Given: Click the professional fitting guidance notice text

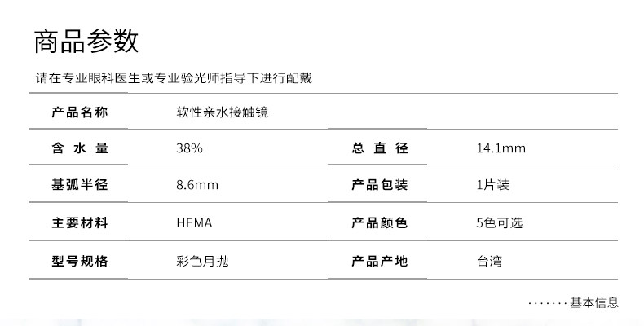Looking at the screenshot, I should click(x=173, y=79).
